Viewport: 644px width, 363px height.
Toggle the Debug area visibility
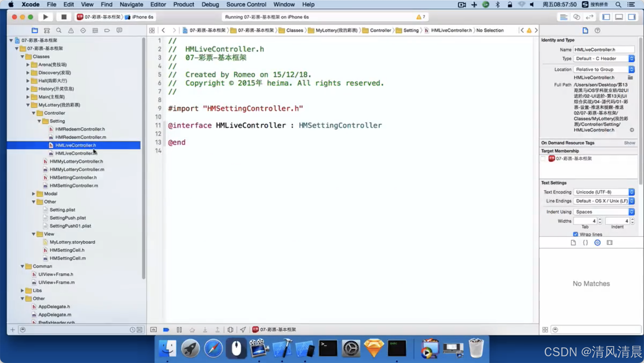tap(619, 17)
